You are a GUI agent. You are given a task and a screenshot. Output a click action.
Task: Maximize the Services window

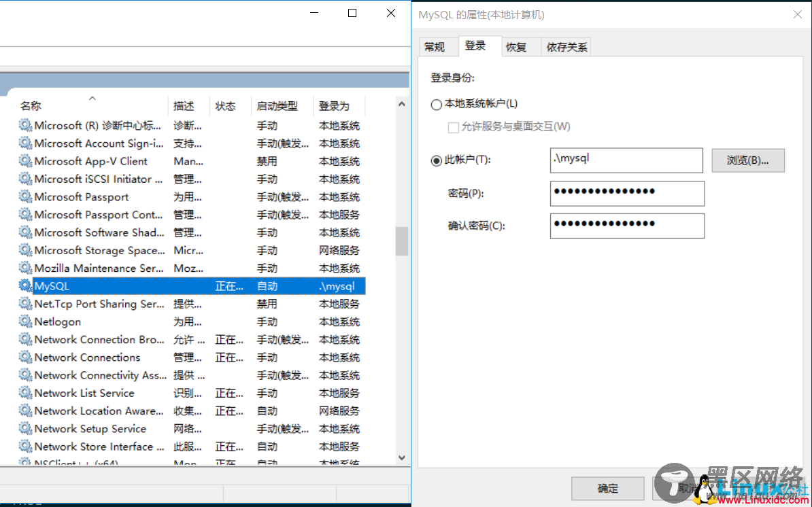[352, 13]
